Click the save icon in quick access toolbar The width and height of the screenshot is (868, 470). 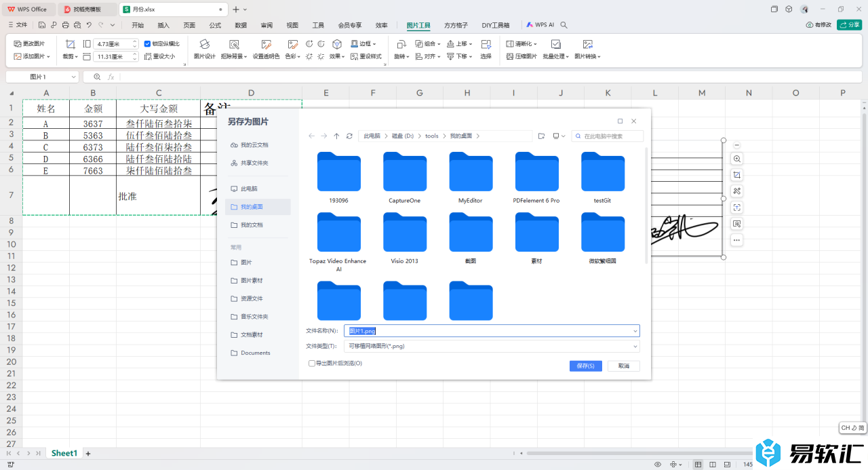coord(42,25)
